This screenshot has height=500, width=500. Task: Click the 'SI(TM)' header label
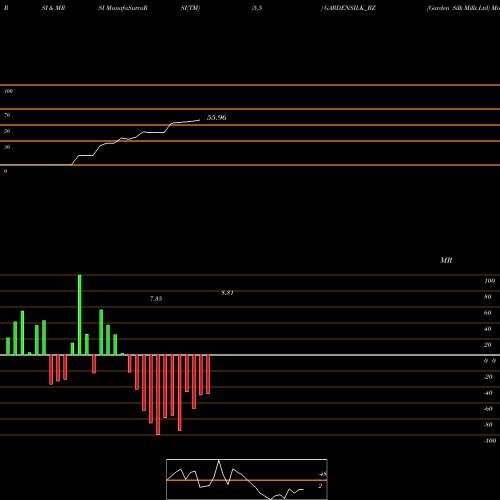coord(190,8)
